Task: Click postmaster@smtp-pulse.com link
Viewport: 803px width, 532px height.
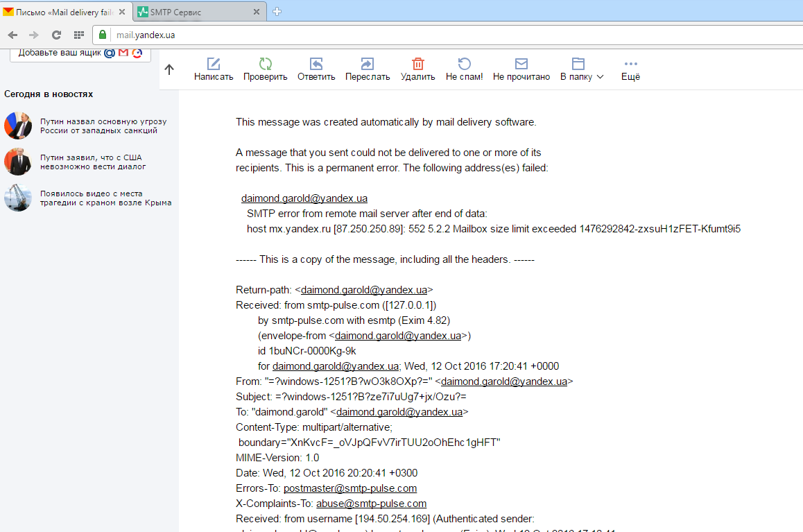Action: tap(350, 488)
